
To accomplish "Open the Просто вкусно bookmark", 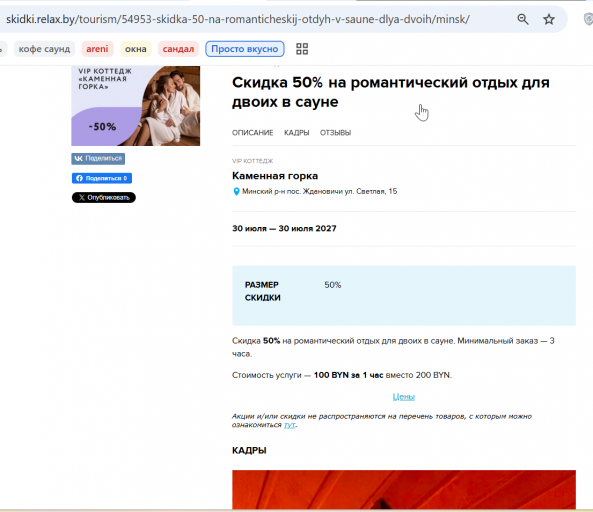I will [245, 49].
